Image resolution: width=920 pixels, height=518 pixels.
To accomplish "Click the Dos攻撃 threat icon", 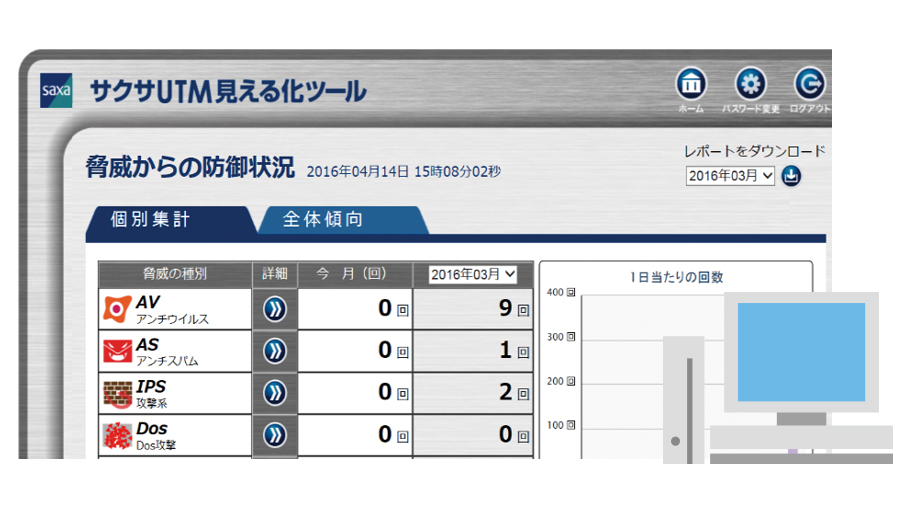I will point(118,435).
